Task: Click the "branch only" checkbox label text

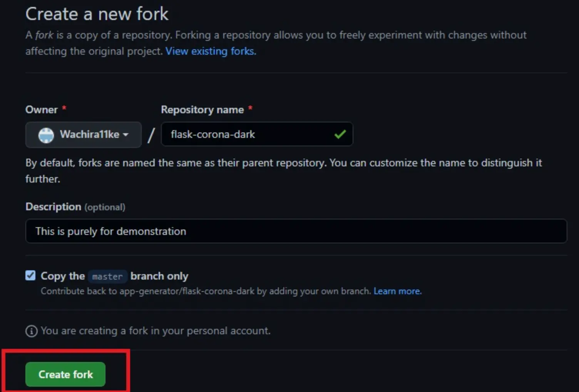Action: tap(159, 276)
